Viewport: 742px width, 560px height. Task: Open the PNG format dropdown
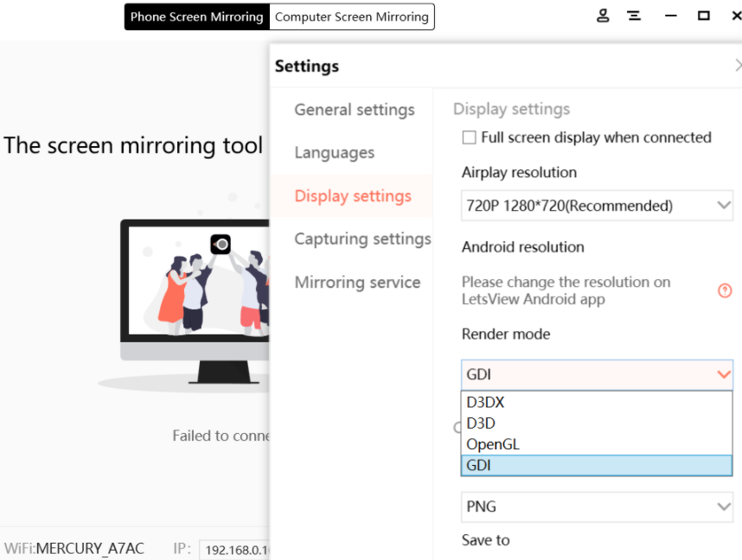[597, 506]
